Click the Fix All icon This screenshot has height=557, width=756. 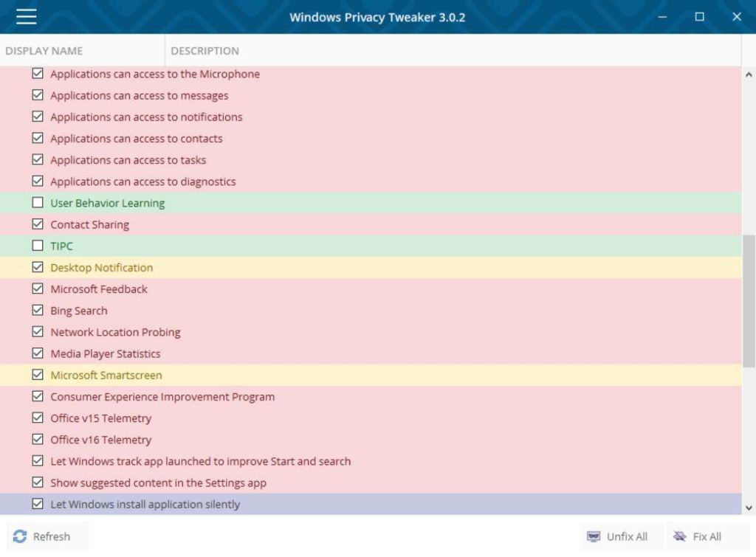pyautogui.click(x=679, y=536)
